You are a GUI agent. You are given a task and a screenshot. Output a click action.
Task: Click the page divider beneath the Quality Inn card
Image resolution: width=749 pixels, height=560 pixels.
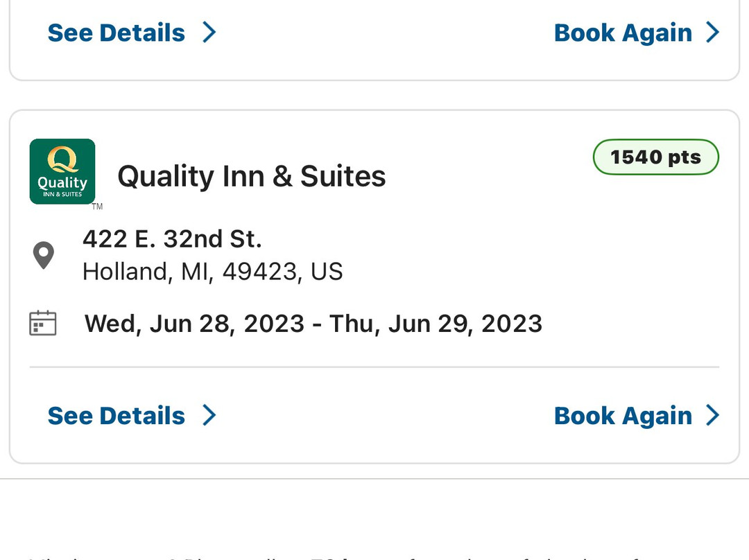374,478
